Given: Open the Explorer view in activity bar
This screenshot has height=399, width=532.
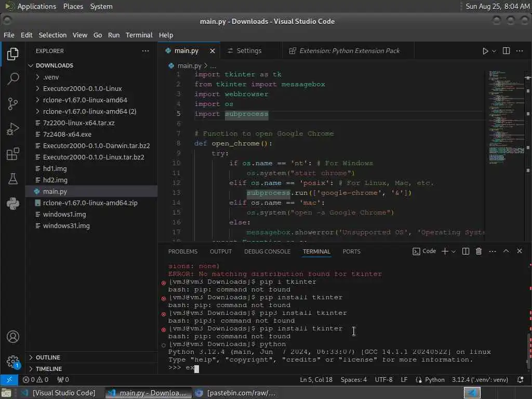Looking at the screenshot, I should pos(13,54).
